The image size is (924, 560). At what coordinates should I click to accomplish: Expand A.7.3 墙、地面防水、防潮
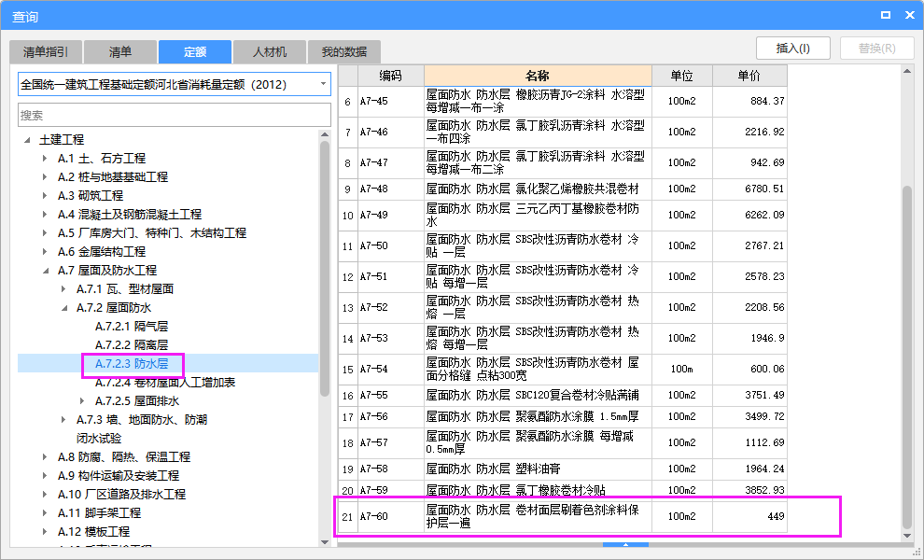(64, 420)
